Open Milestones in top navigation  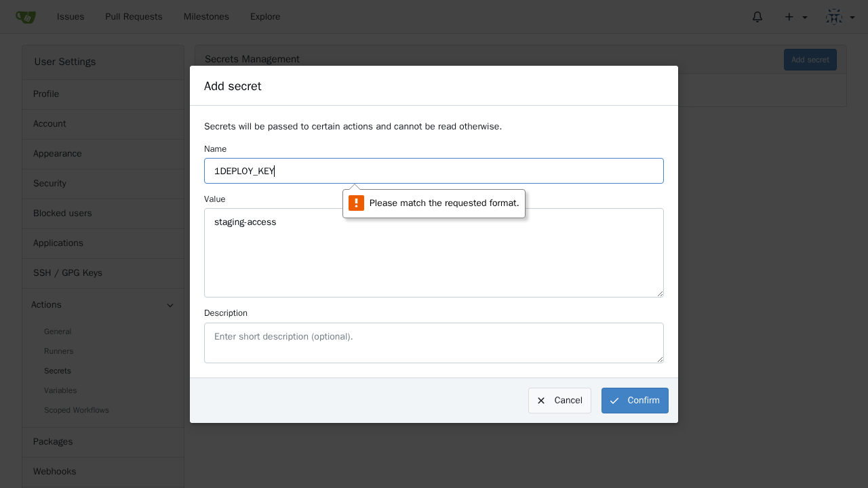[x=206, y=17]
